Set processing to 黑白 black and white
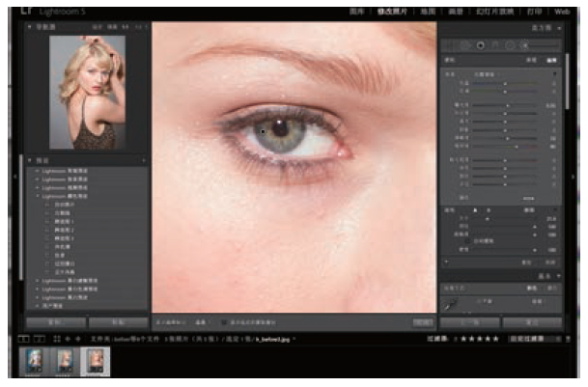588x387 pixels. pos(551,289)
